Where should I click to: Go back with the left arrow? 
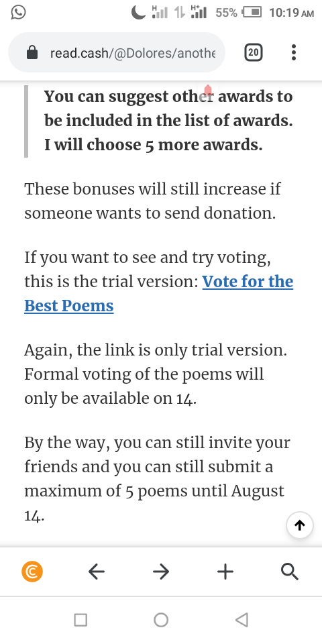(x=97, y=572)
